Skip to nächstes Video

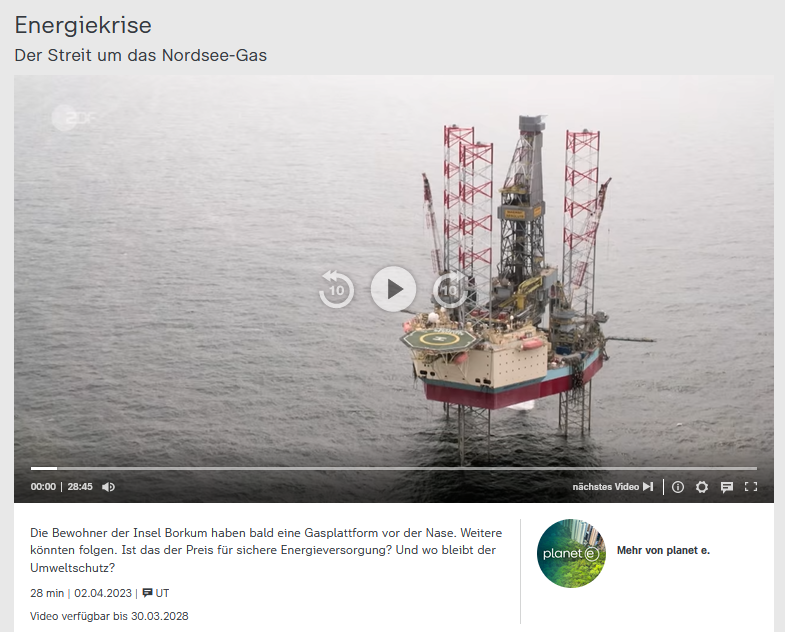pos(613,487)
